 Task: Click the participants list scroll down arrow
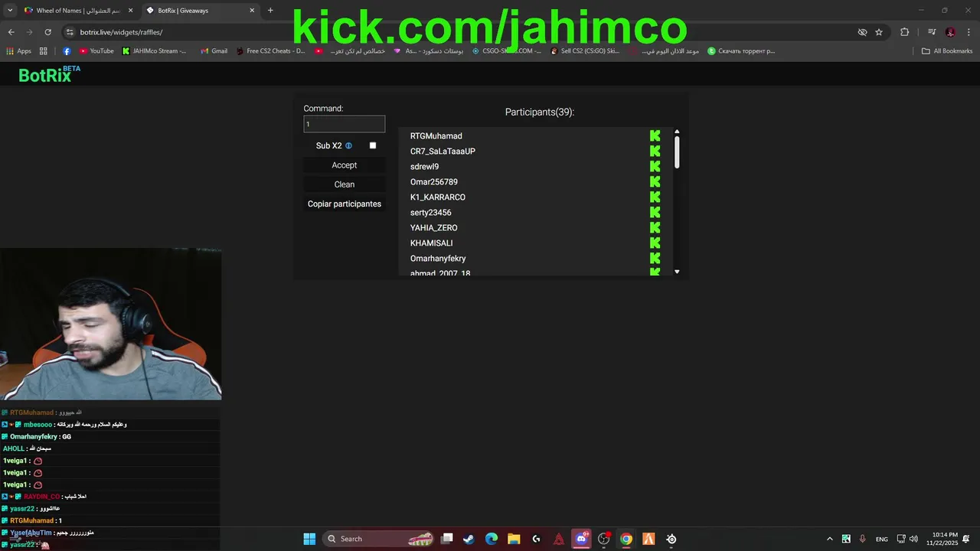pyautogui.click(x=677, y=272)
